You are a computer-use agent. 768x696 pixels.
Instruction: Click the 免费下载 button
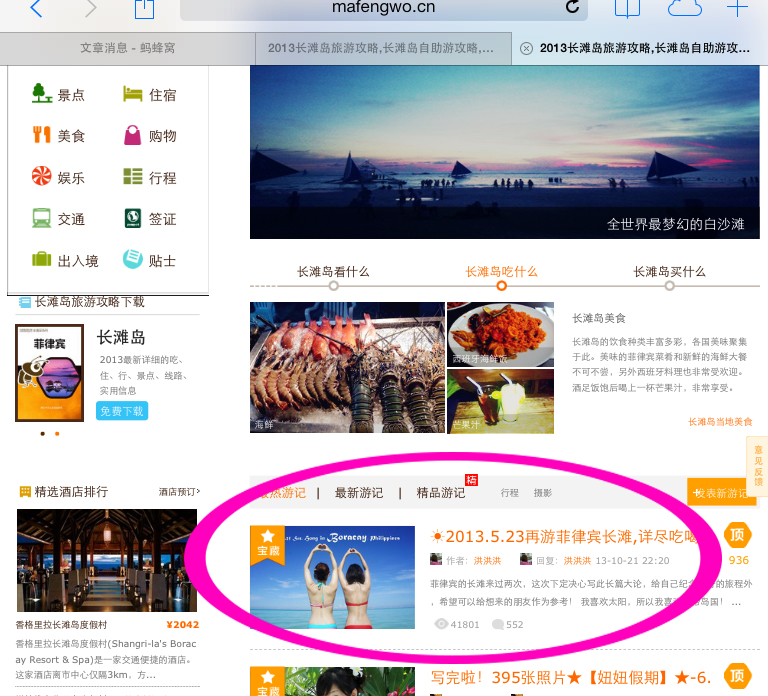pyautogui.click(x=121, y=411)
